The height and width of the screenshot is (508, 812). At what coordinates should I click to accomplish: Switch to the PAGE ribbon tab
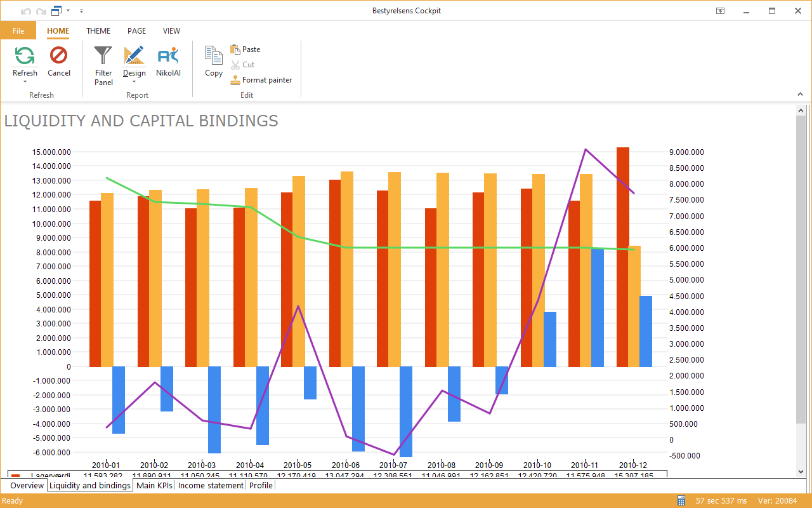(136, 30)
